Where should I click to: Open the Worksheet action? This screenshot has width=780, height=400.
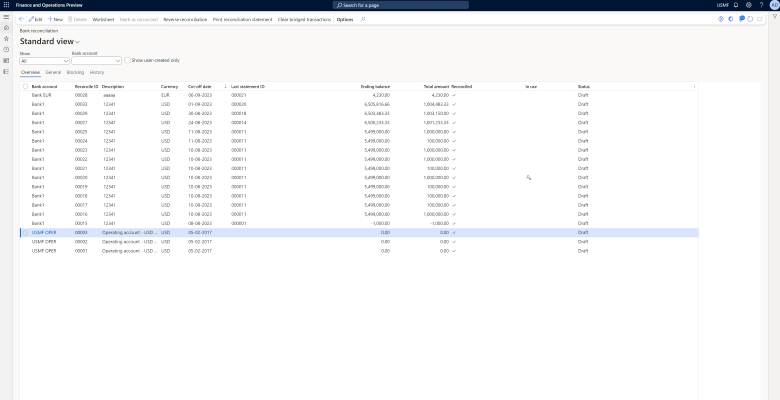pos(103,19)
